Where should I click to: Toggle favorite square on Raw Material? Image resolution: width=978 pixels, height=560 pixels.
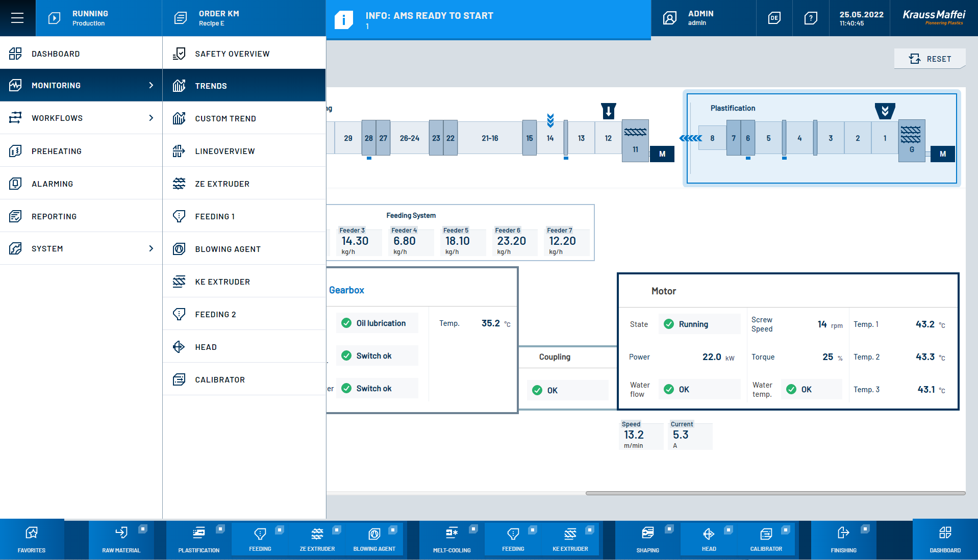click(x=143, y=529)
